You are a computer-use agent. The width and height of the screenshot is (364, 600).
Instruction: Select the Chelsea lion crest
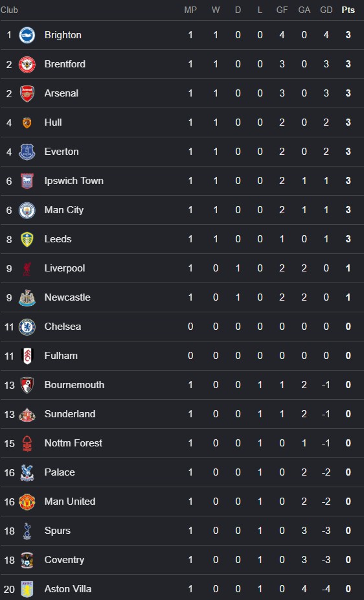pyautogui.click(x=27, y=327)
